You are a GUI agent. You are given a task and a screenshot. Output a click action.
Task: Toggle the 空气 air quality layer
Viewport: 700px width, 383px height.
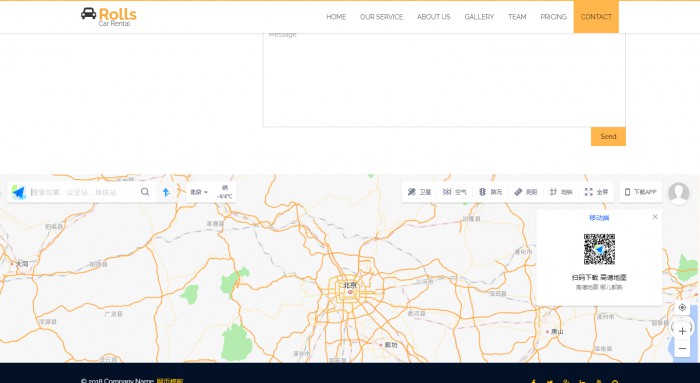454,192
